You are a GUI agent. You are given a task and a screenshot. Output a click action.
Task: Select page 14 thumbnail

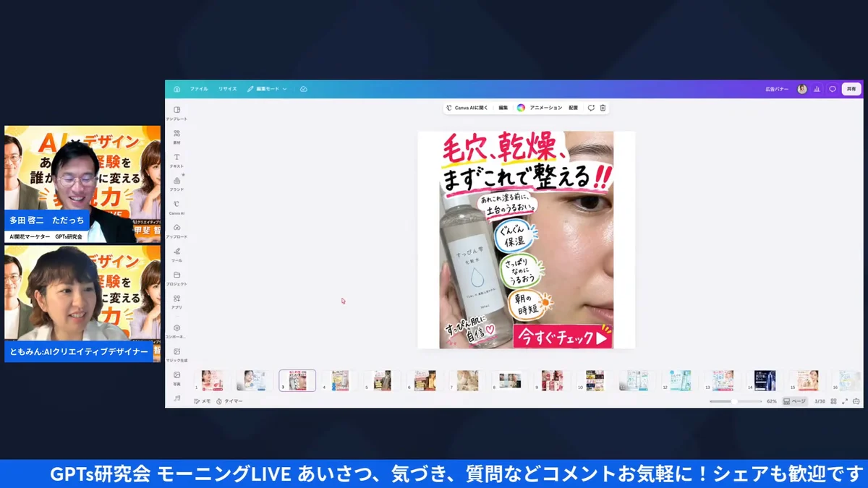765,380
